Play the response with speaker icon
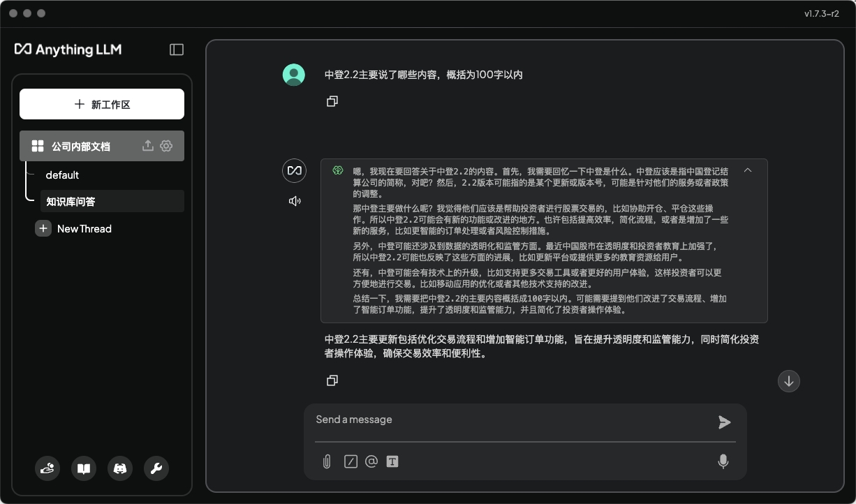The height and width of the screenshot is (504, 856). click(295, 201)
